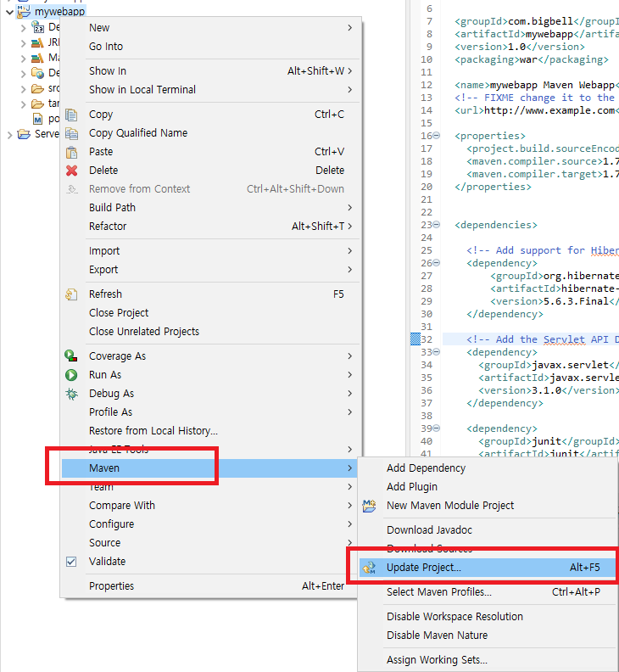Collapse dependency fold at line 26

tap(437, 263)
